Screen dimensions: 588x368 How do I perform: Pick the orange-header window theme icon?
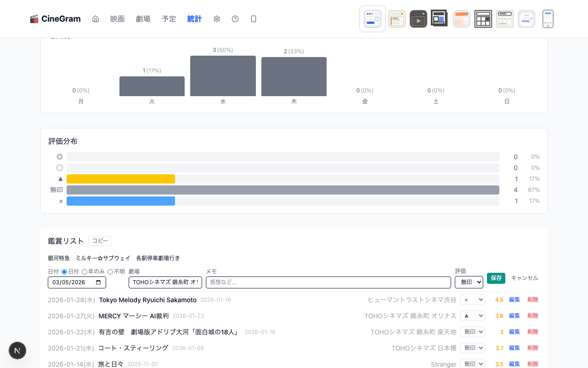[x=461, y=19]
